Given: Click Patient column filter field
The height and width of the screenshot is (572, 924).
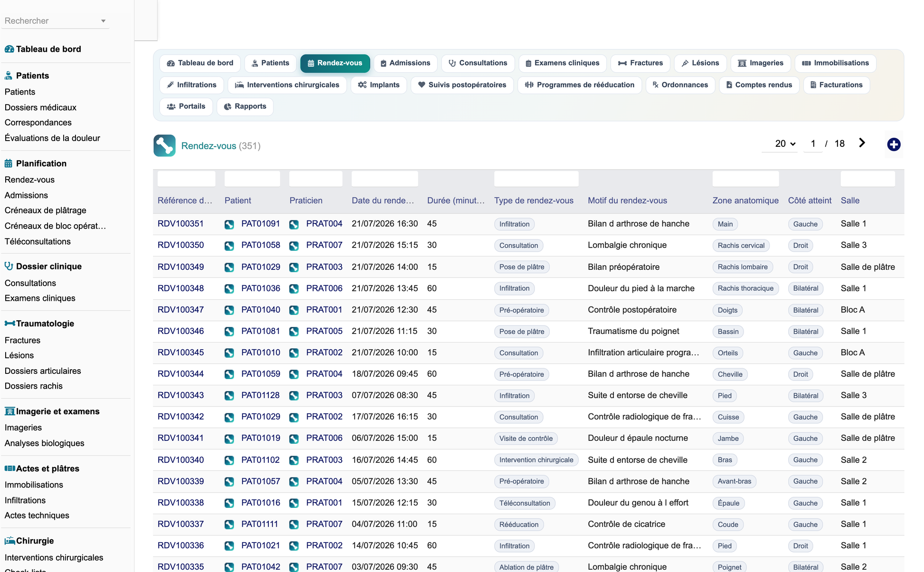Looking at the screenshot, I should [252, 179].
